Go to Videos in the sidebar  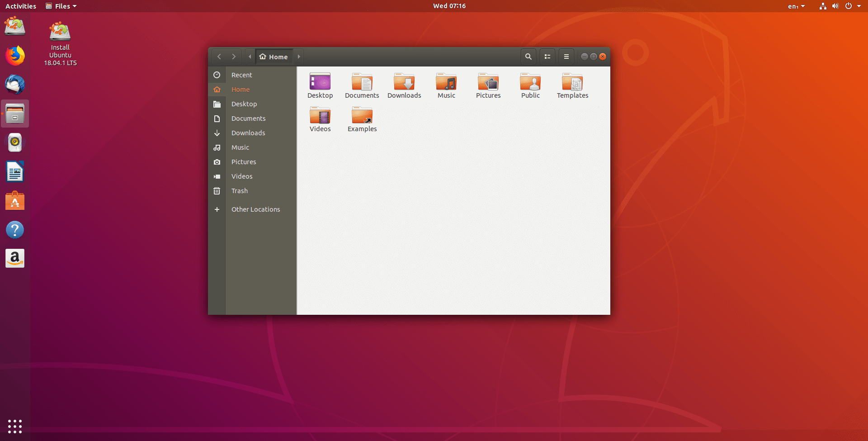pyautogui.click(x=252, y=176)
